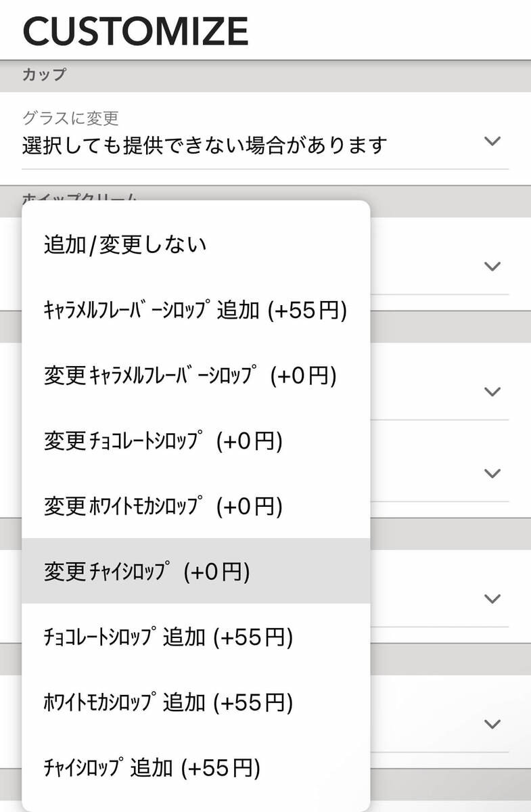Select the 追加/変更しない option
Screen dimensions: 531x812
coord(125,244)
